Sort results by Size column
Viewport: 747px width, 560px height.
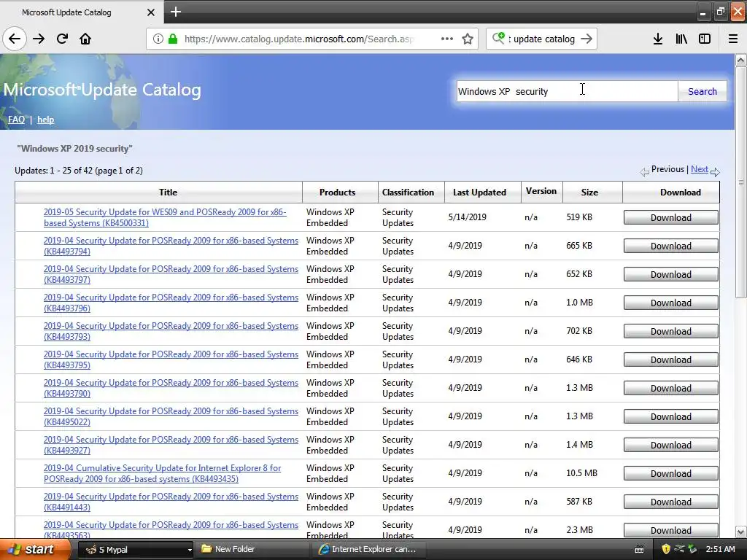pos(589,192)
